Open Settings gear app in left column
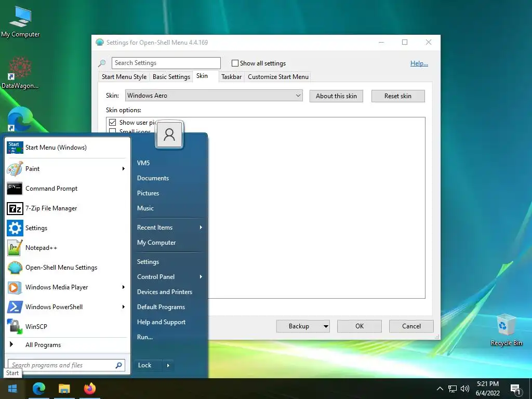The height and width of the screenshot is (399, 532). tap(67, 228)
